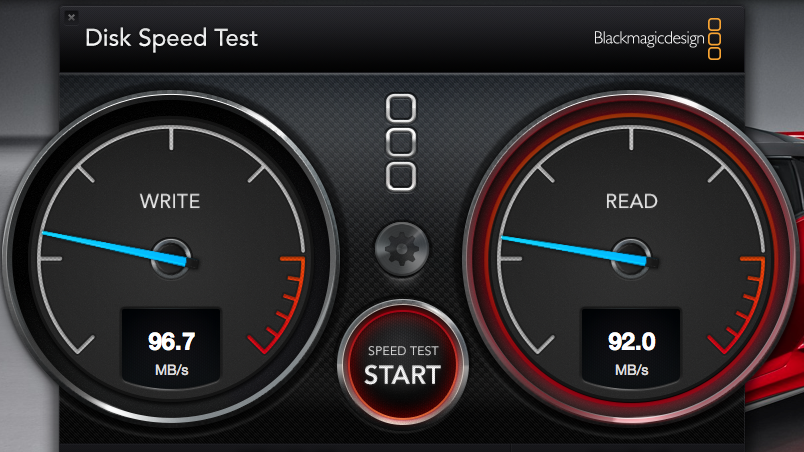
Task: Click the top white square logo icon
Action: tap(401, 108)
